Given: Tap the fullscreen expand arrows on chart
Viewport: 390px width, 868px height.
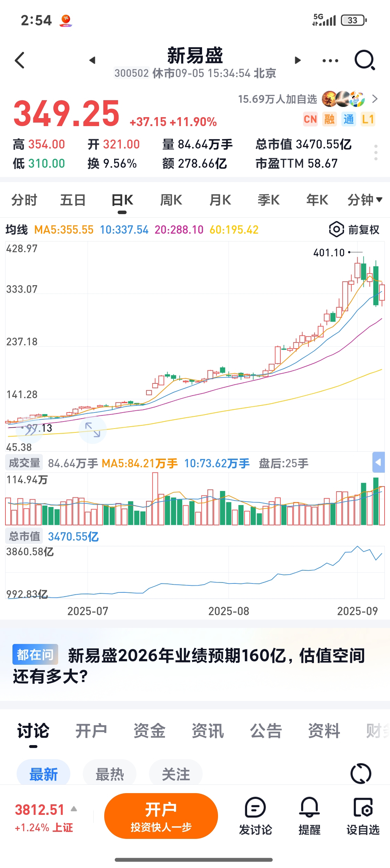Looking at the screenshot, I should click(x=92, y=430).
